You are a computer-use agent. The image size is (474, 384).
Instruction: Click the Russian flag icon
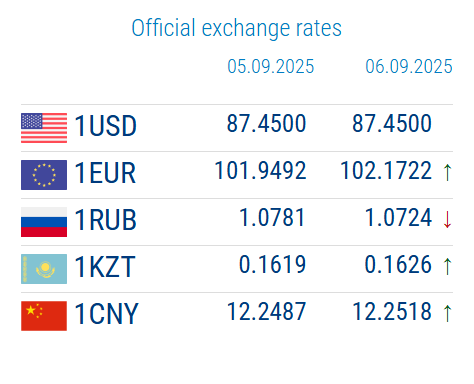tap(44, 222)
